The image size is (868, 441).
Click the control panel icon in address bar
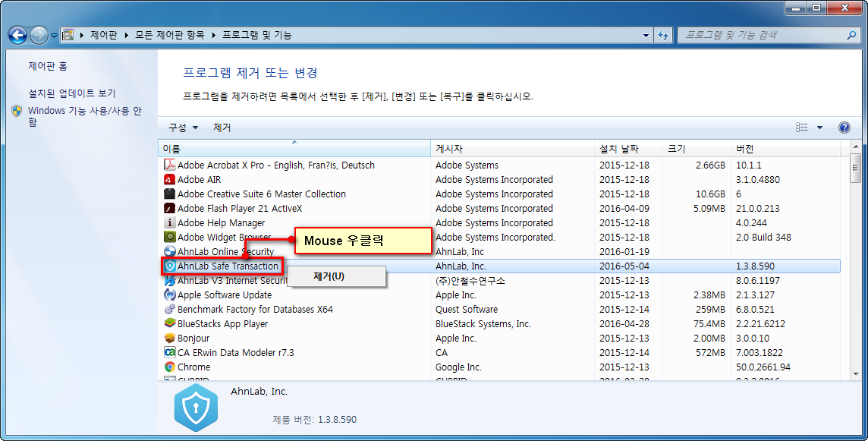tap(68, 35)
